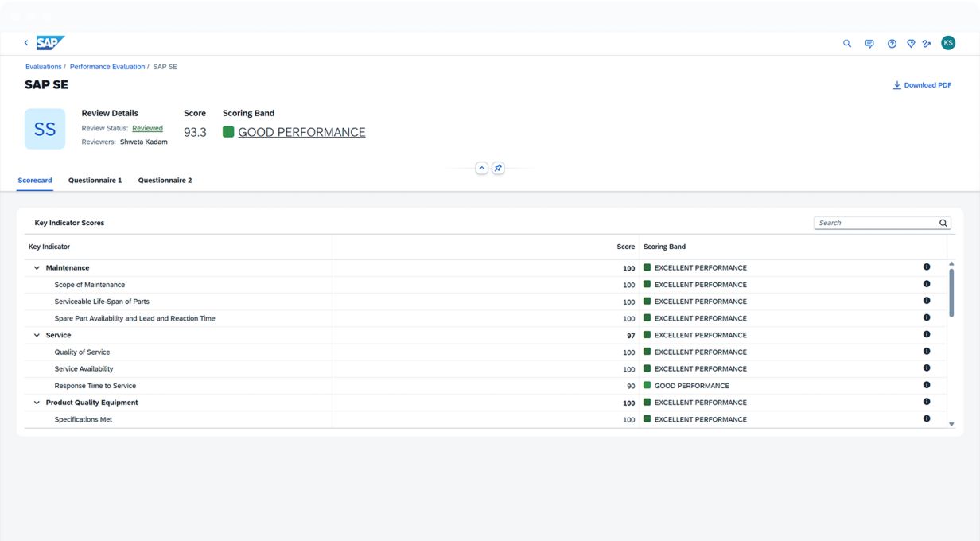This screenshot has height=541, width=980.
Task: Switch to the Questionnaire 2 tab
Action: [x=165, y=181]
